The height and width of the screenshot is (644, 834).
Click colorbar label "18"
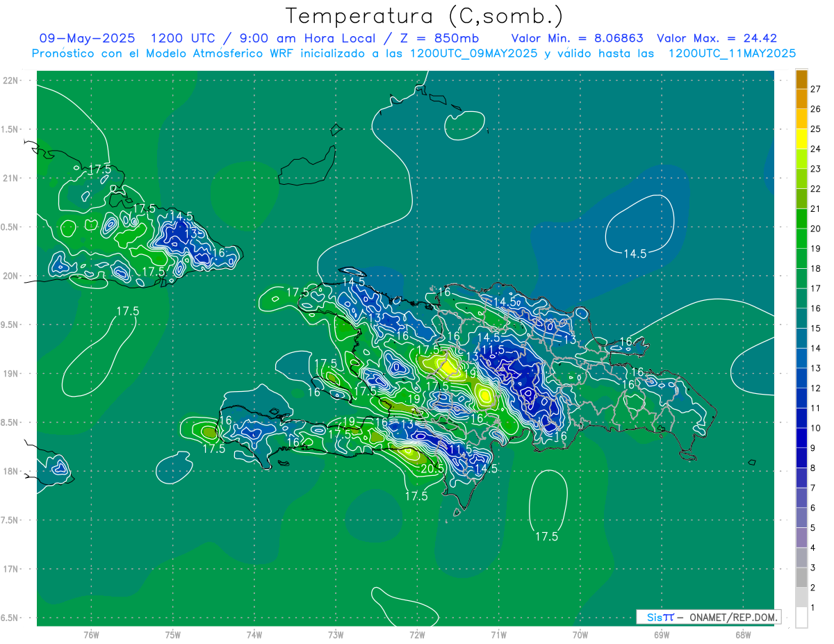(815, 268)
